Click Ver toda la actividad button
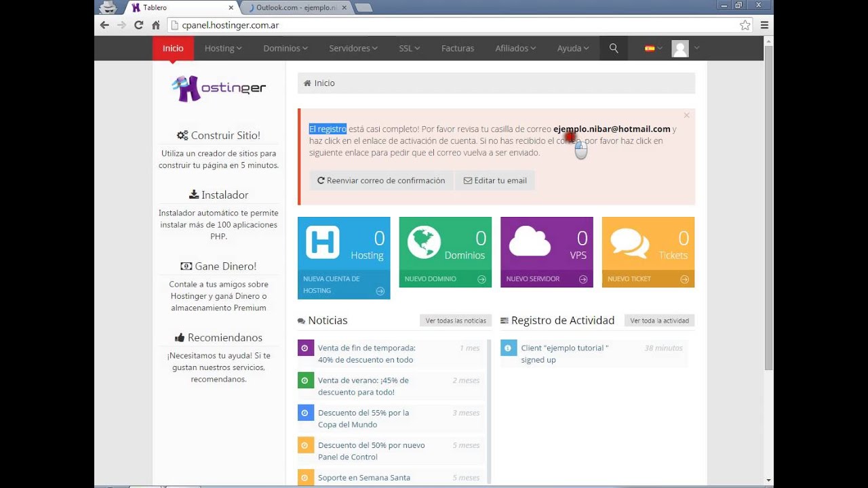The width and height of the screenshot is (868, 488). coord(659,321)
